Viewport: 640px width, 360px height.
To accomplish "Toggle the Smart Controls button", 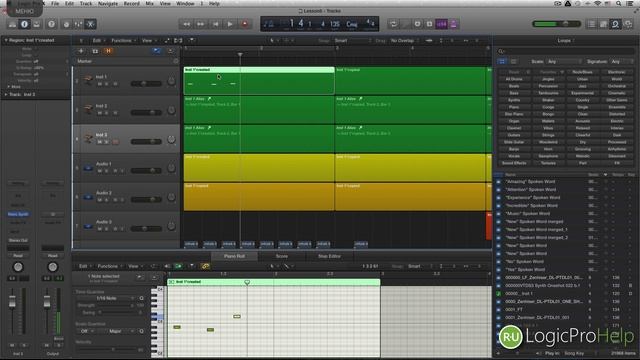I will (x=66, y=24).
